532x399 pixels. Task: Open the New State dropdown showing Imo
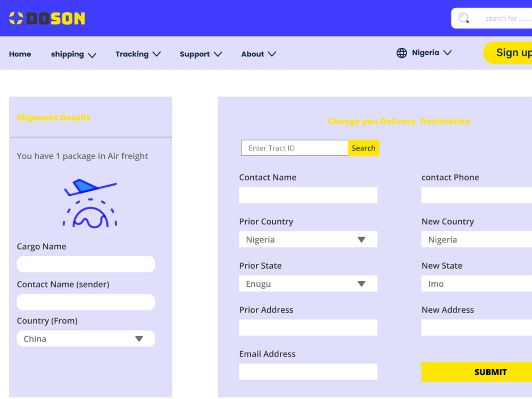click(477, 284)
